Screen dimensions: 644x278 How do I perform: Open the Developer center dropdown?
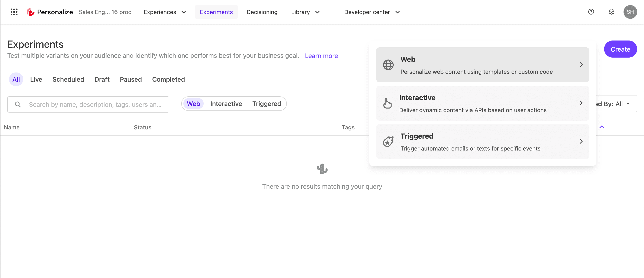coord(372,12)
